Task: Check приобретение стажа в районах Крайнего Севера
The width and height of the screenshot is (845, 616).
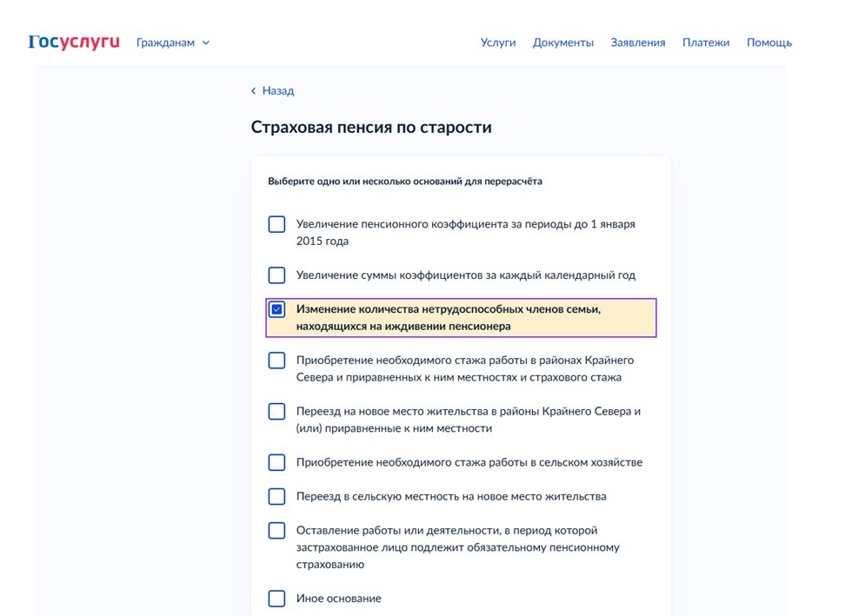Action: point(276,360)
